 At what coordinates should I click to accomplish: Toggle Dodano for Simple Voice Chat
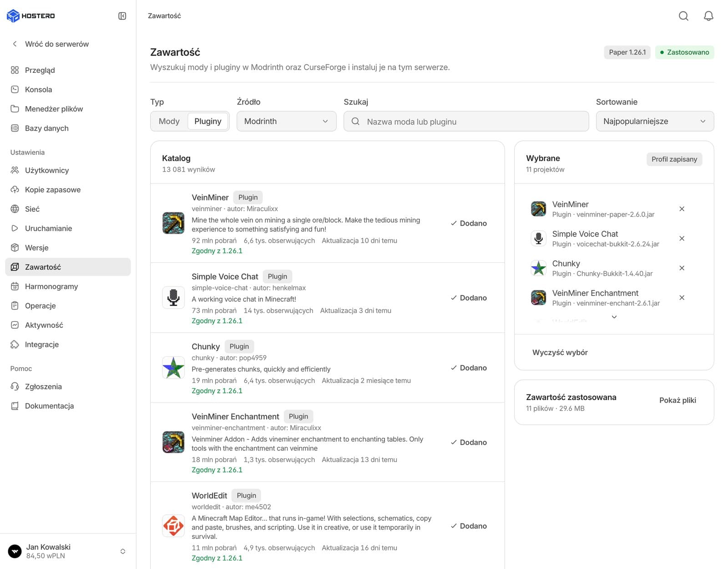click(469, 298)
